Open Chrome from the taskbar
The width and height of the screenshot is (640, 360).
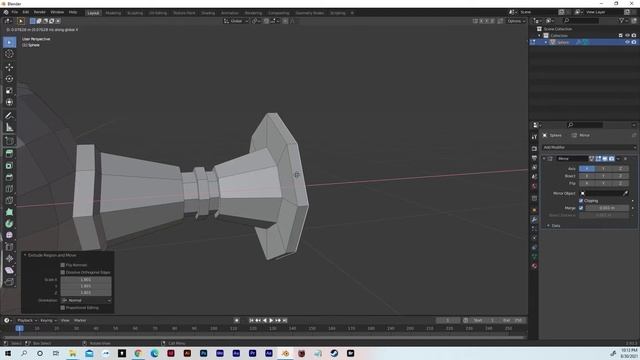click(x=138, y=353)
